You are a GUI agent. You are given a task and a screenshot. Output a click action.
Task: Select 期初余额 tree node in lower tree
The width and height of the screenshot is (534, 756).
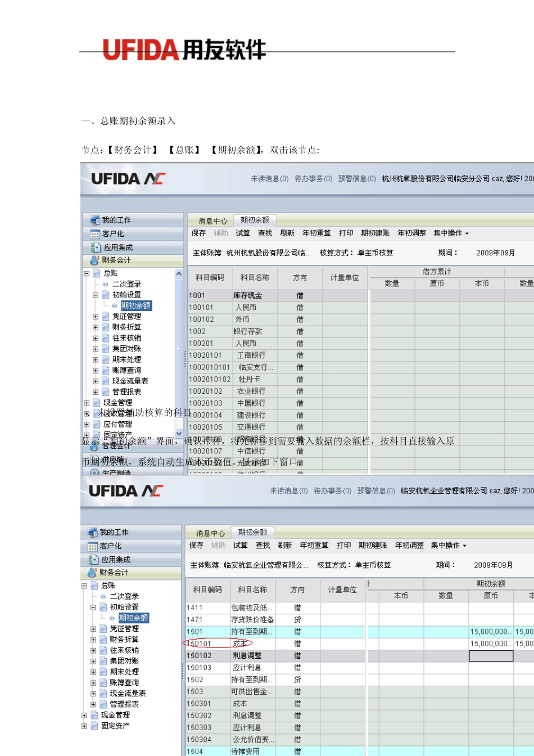click(x=134, y=618)
